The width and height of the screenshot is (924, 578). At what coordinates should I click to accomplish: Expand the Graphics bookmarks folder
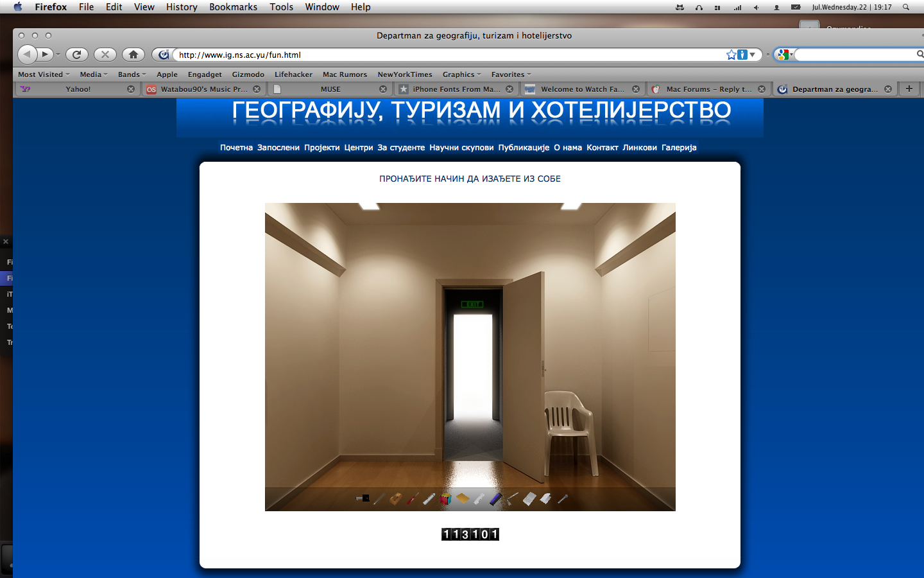tap(461, 74)
